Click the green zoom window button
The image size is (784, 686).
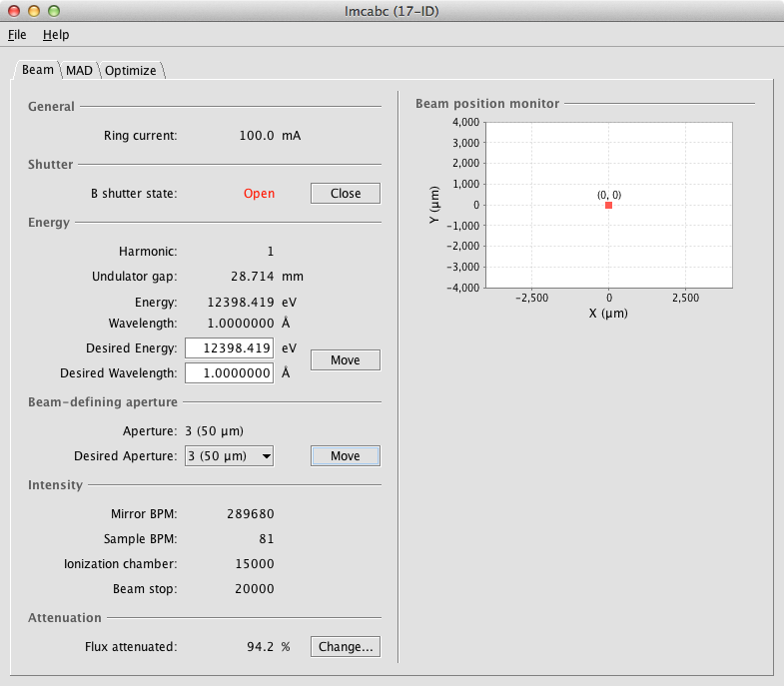point(54,11)
